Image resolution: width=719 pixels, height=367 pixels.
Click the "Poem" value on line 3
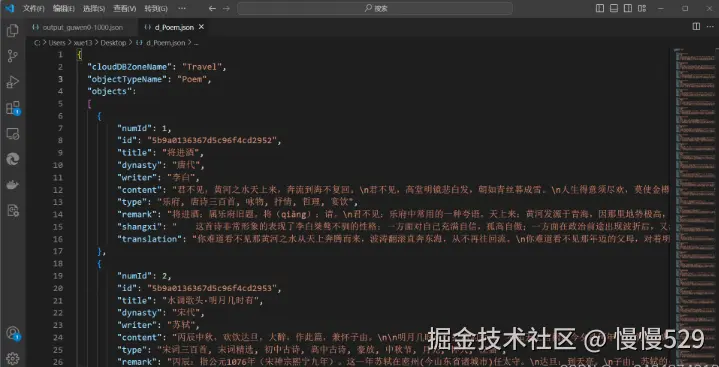pyautogui.click(x=192, y=79)
